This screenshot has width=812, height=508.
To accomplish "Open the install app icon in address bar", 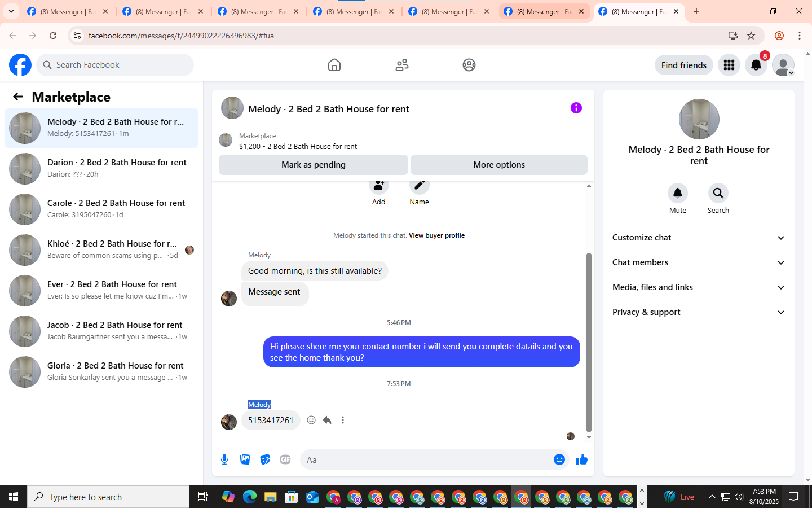I will click(x=732, y=36).
